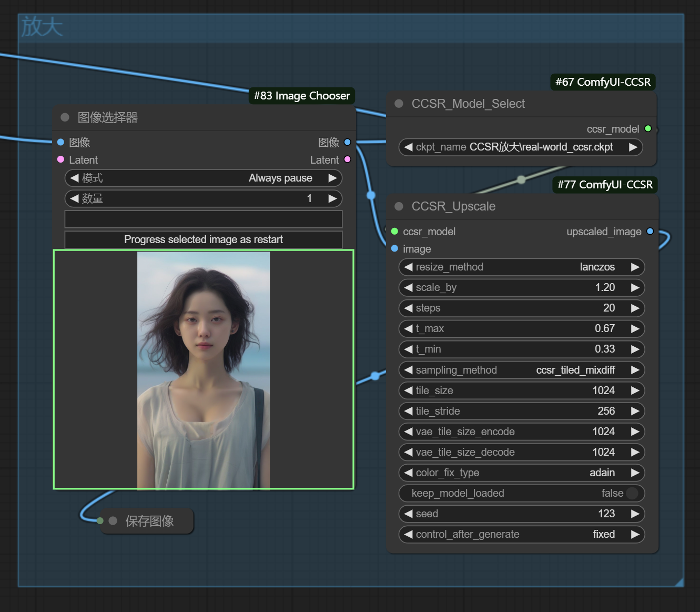The image size is (700, 612).
Task: Decrease scale_by with its left arrow
Action: [408, 287]
